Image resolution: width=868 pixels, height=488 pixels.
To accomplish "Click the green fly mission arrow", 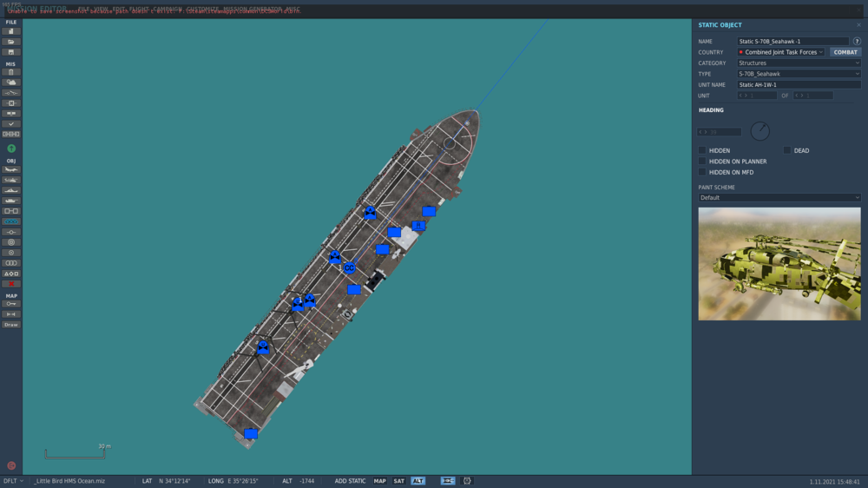I will (11, 148).
